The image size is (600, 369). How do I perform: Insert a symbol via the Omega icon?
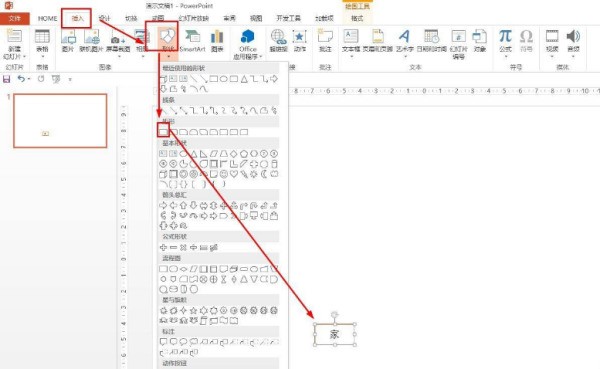point(526,36)
